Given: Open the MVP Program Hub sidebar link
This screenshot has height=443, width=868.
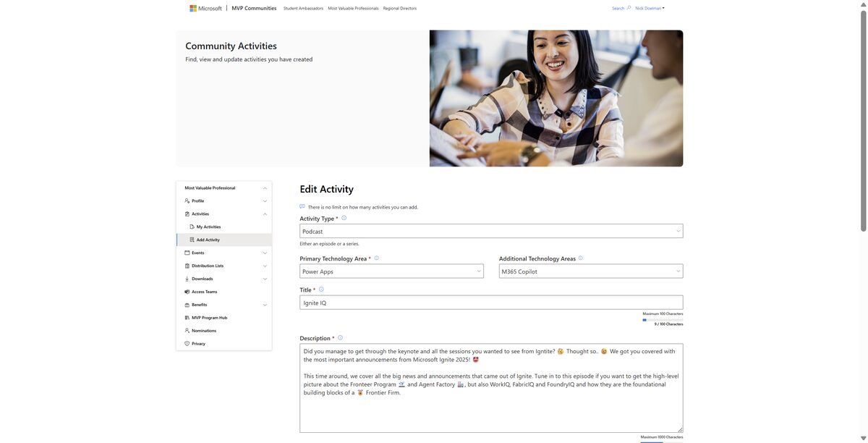Looking at the screenshot, I should click(x=224, y=318).
